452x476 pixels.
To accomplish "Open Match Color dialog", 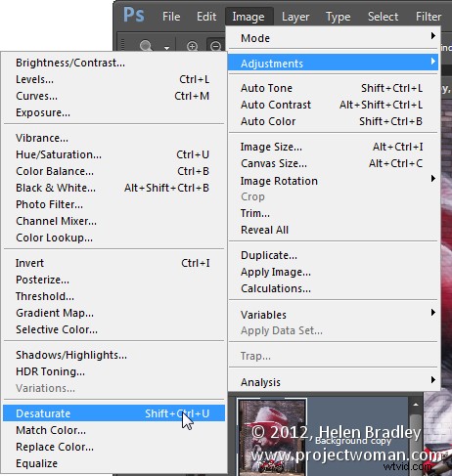I will pos(113,430).
